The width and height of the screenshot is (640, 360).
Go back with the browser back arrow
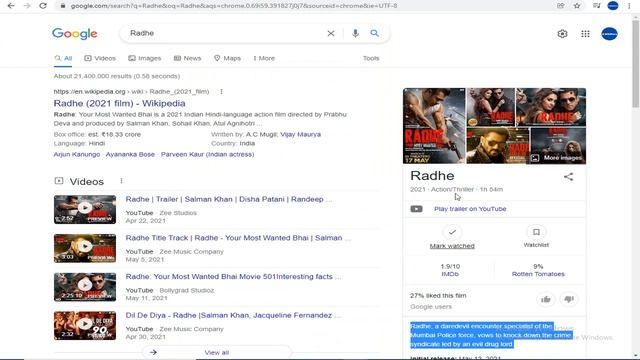11,6
